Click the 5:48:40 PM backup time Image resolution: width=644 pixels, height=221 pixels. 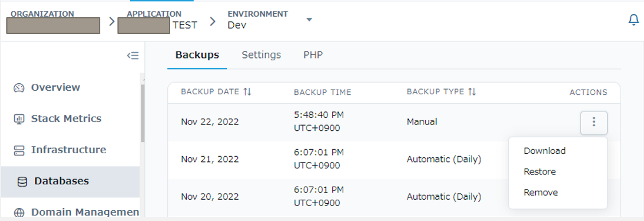(319, 115)
